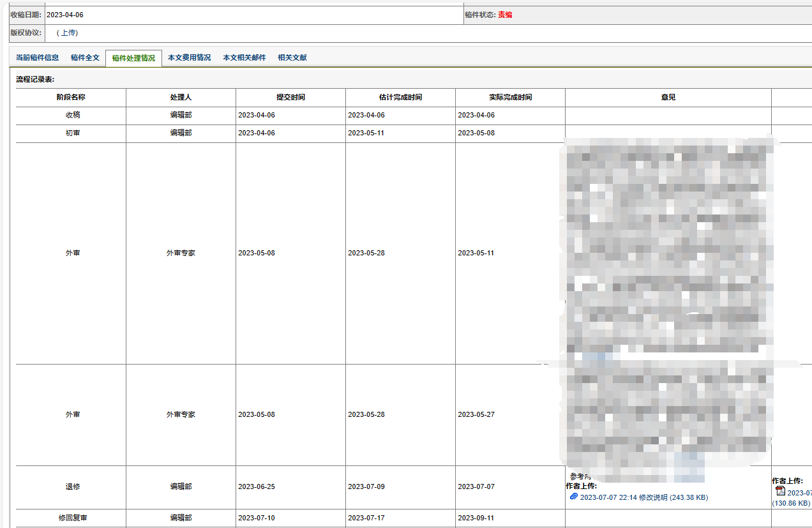Screen dimensions: 812x528
Task: Select the 修回复审 stage cell
Action: pos(72,518)
